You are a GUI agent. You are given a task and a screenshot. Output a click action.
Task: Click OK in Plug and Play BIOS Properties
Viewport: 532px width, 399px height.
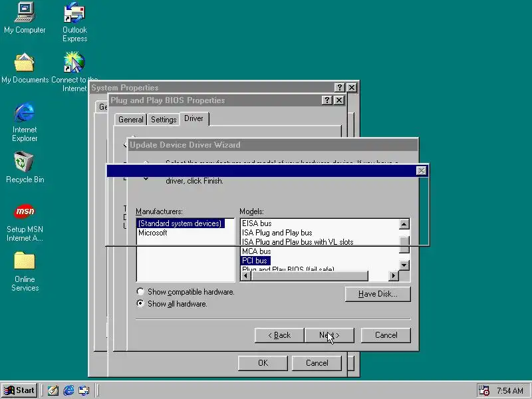pyautogui.click(x=263, y=363)
